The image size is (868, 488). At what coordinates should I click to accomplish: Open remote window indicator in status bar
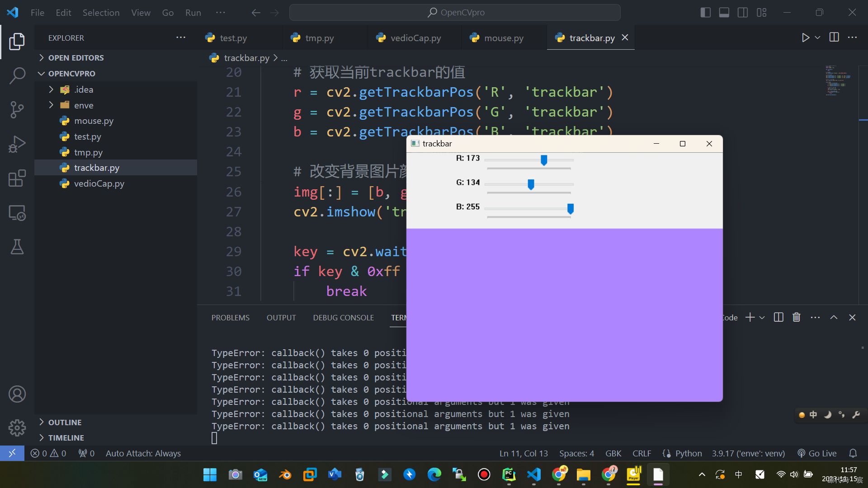(12, 453)
